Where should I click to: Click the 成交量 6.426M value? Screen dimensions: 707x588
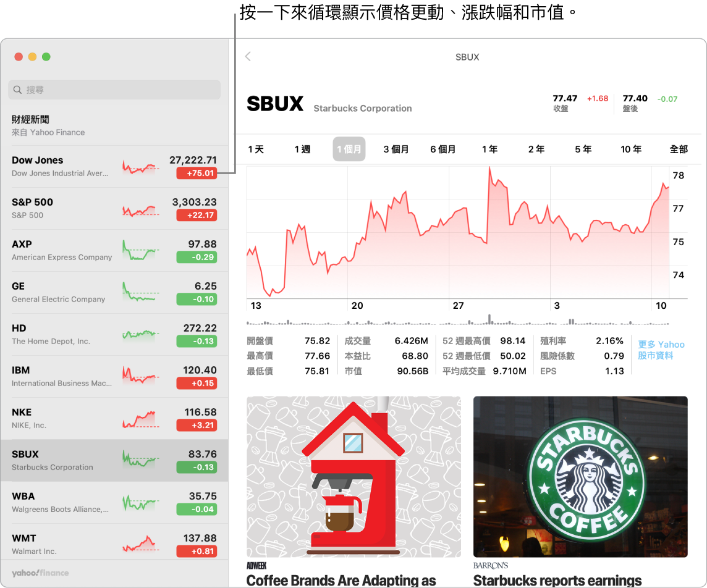(x=411, y=341)
